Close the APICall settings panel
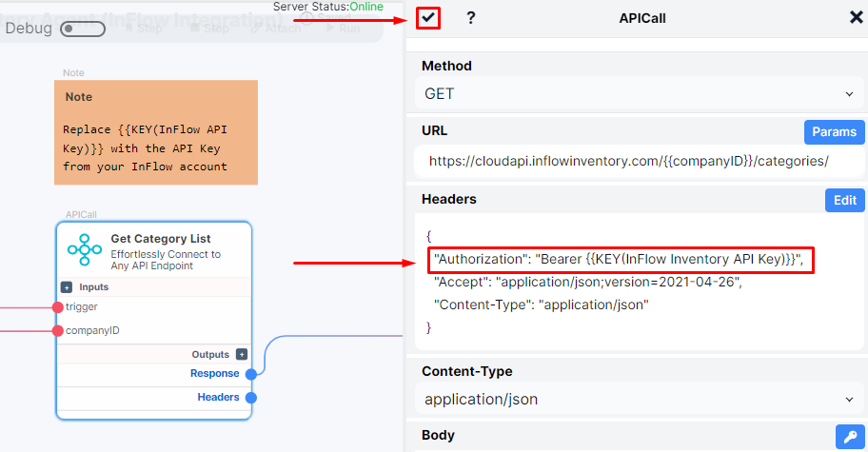 click(856, 18)
